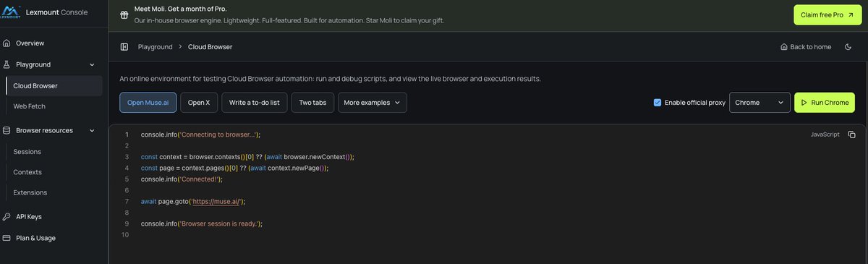Open the More examples dropdown
Image resolution: width=868 pixels, height=264 pixels.
(x=373, y=103)
